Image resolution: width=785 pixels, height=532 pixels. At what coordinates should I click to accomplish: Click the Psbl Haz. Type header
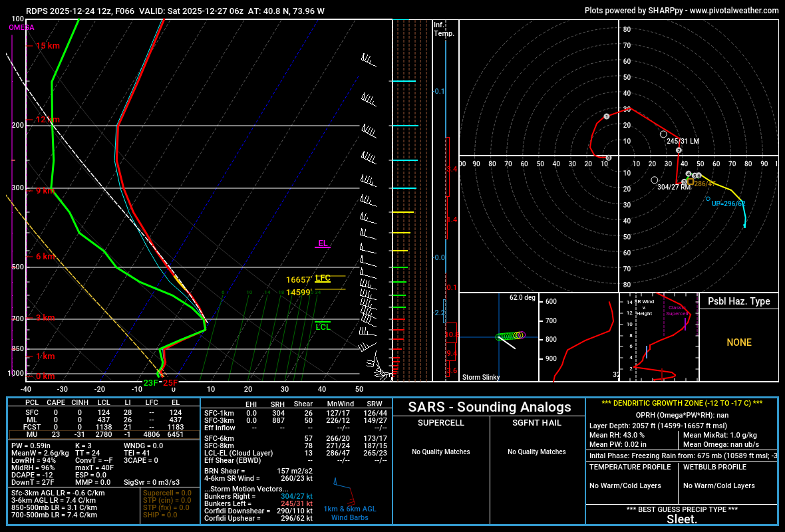coord(738,301)
